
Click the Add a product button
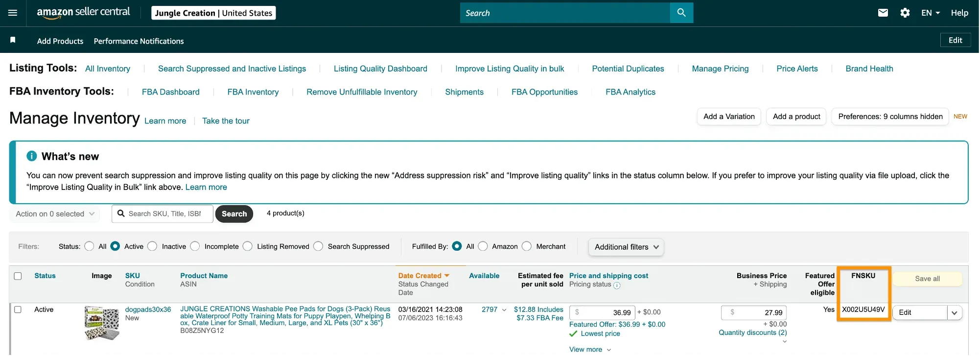point(796,117)
